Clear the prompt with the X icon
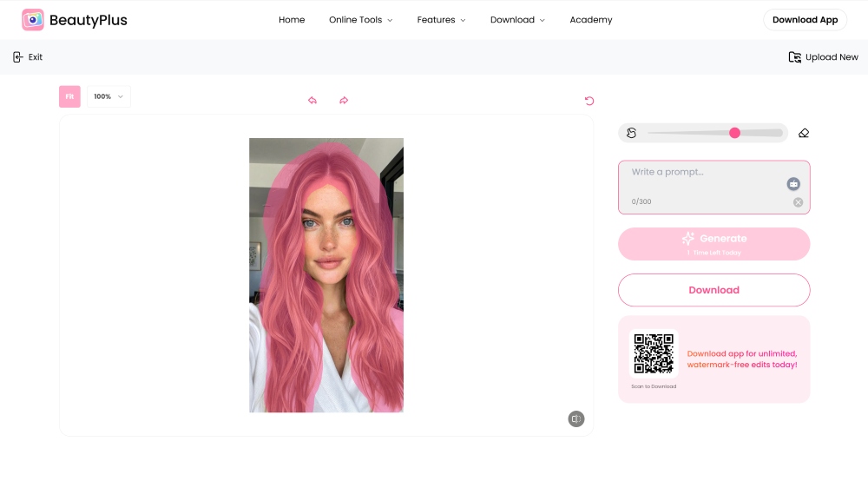The image size is (868, 481). coord(798,202)
